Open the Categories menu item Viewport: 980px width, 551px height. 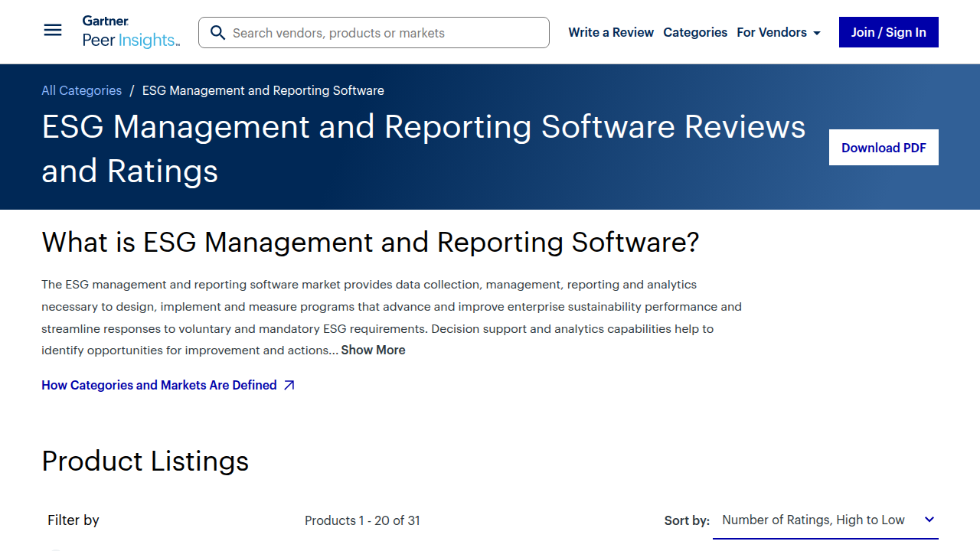(695, 32)
